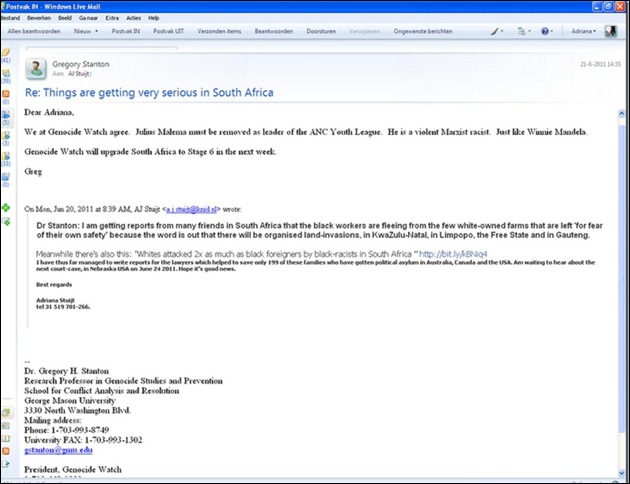
Task: Open the Beeld menu
Action: (65, 18)
